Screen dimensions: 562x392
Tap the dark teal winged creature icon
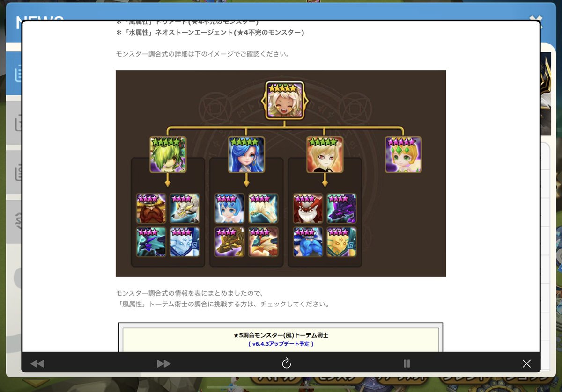[x=151, y=242]
